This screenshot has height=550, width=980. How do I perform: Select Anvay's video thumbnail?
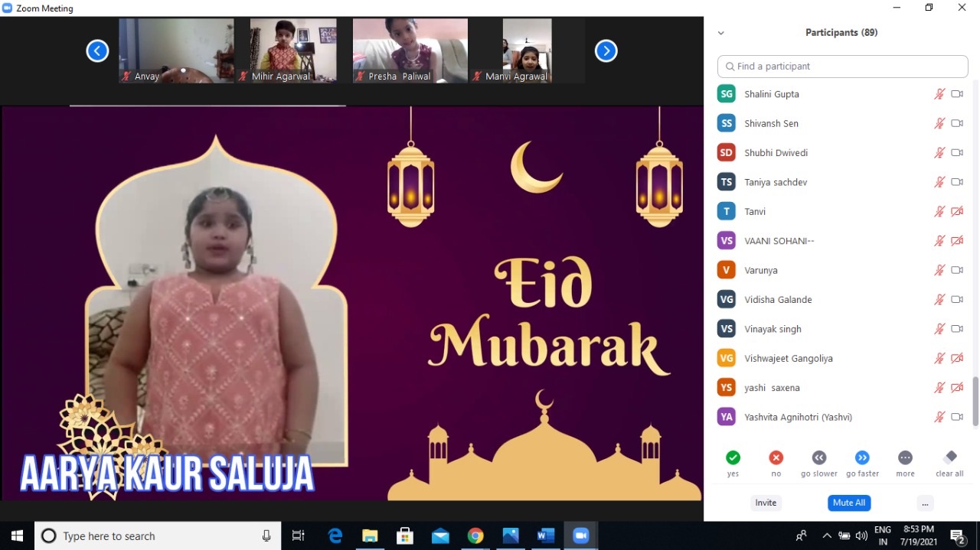pos(176,50)
